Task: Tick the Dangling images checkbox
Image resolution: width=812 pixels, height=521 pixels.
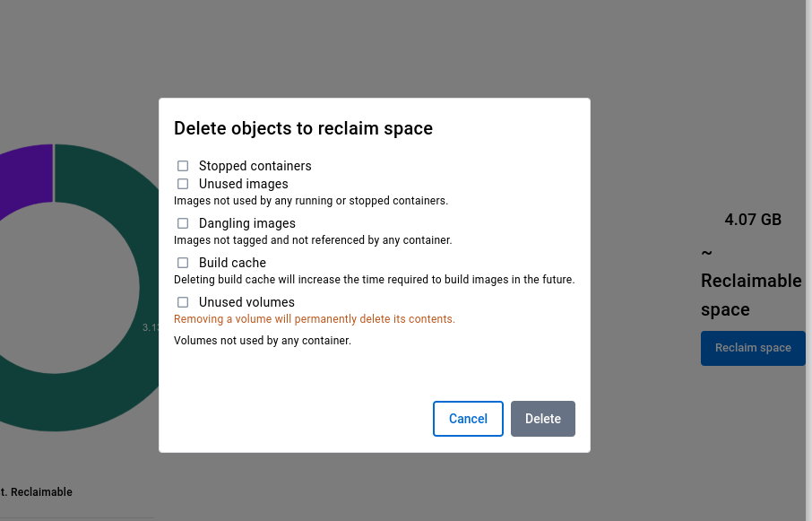Action: (183, 223)
